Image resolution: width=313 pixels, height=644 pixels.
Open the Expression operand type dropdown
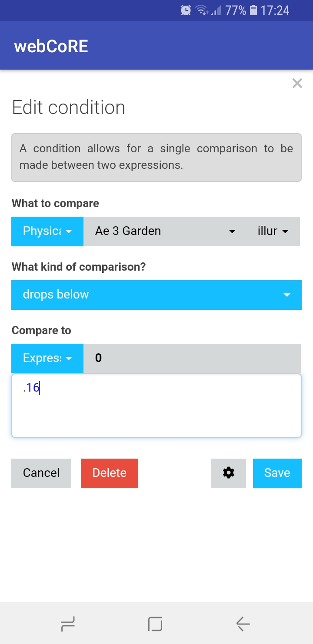pos(47,358)
